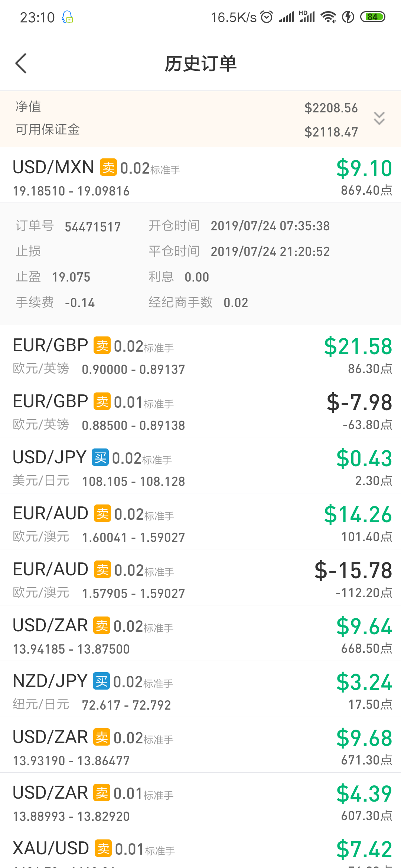Collapse the expanded USD/MXN order row
This screenshot has height=868, width=401.
tap(200, 175)
